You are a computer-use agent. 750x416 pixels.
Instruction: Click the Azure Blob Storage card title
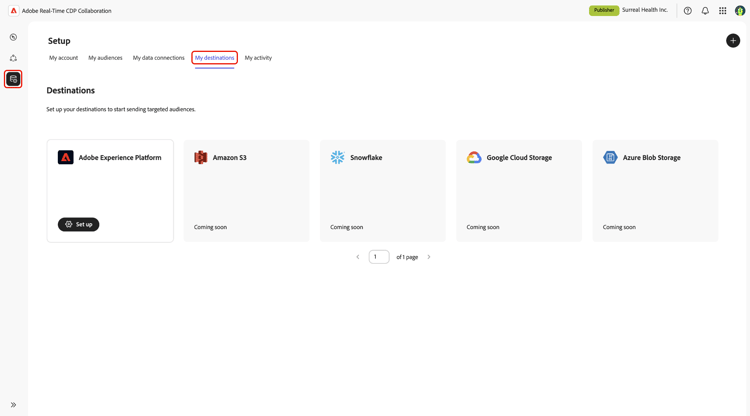pos(651,157)
